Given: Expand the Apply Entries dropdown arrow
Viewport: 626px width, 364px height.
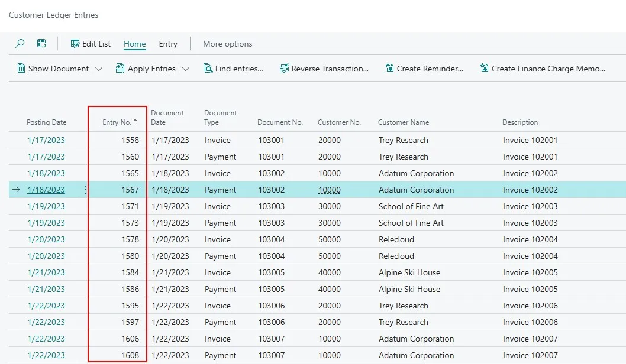Looking at the screenshot, I should pos(186,69).
